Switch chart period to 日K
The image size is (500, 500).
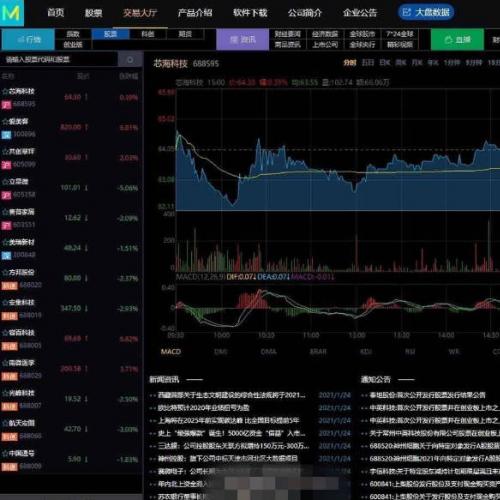pos(385,63)
